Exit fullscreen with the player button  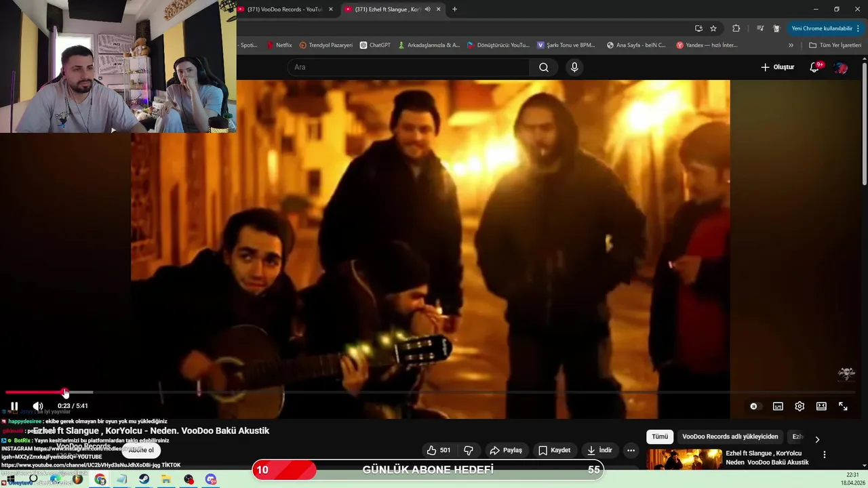843,406
